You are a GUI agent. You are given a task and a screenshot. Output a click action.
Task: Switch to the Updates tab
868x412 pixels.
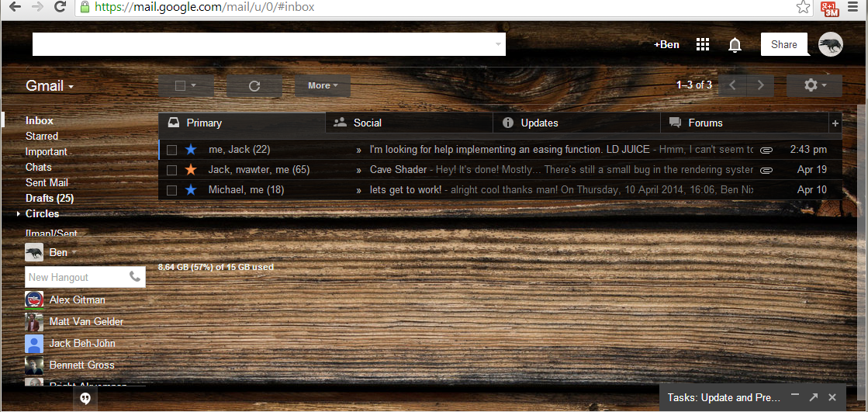577,123
